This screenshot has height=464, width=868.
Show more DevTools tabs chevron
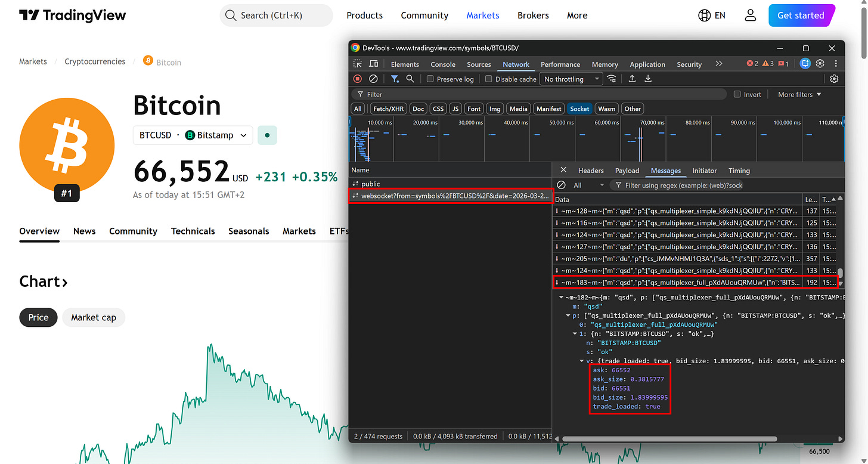718,63
